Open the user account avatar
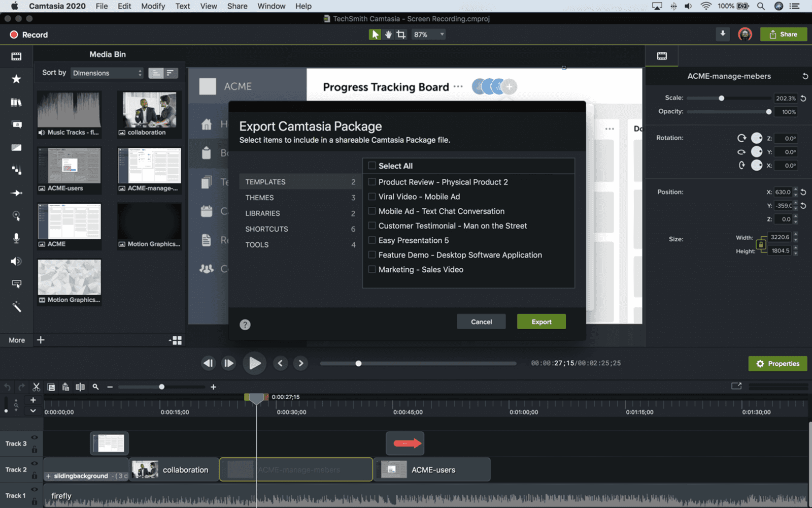 (x=745, y=35)
